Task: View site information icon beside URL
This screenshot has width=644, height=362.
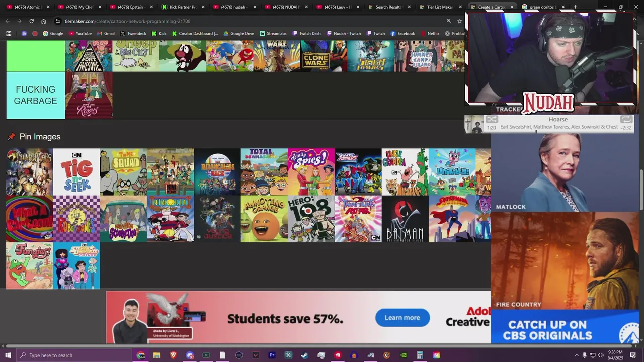Action: (x=58, y=21)
